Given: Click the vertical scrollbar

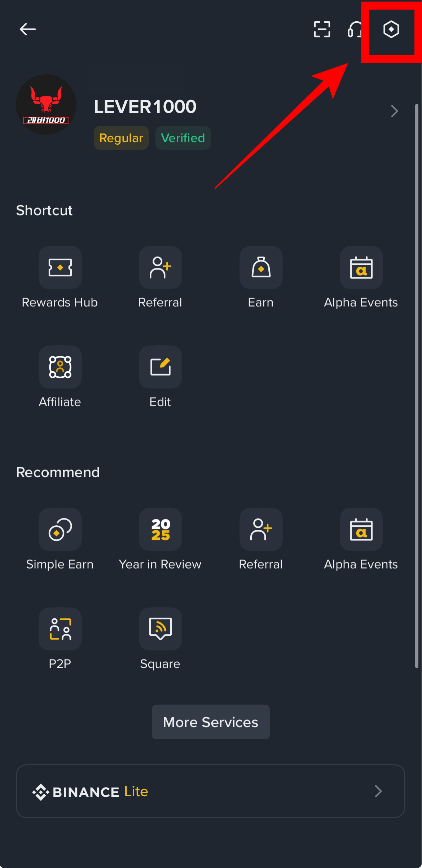Looking at the screenshot, I should pos(417,386).
